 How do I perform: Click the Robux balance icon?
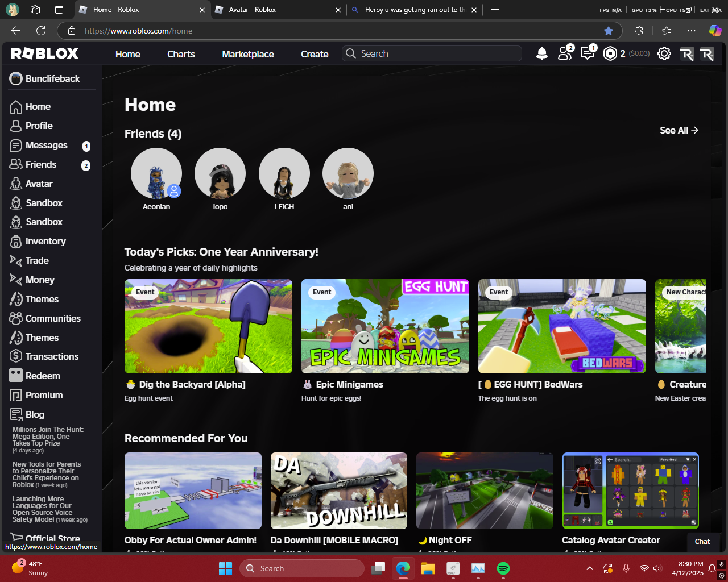(610, 53)
